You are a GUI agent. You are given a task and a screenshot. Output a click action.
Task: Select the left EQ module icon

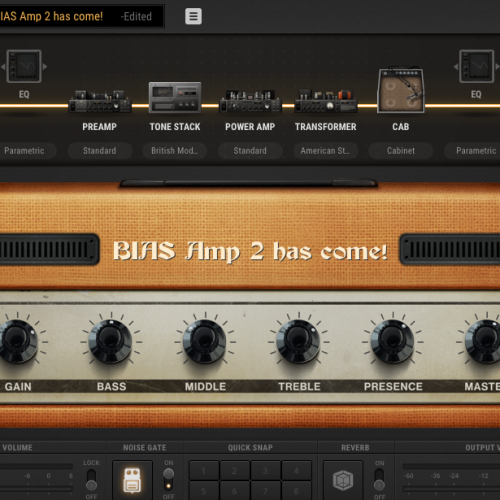24,66
